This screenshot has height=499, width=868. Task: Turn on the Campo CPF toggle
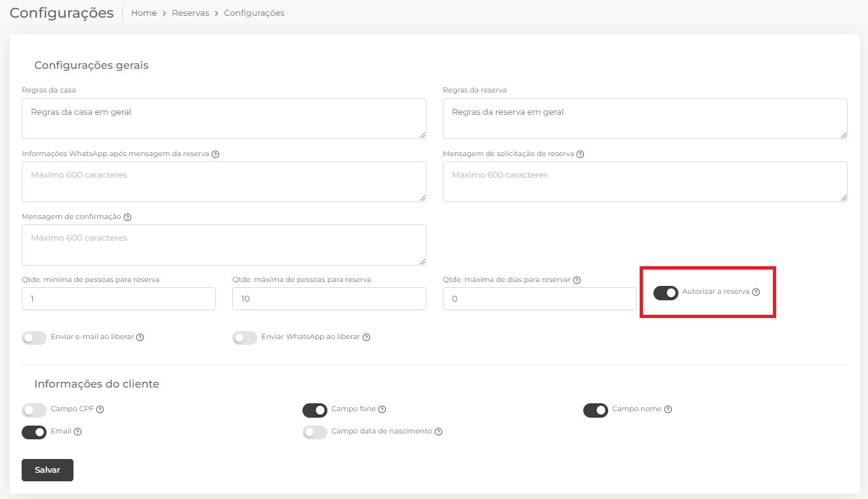[x=34, y=410]
